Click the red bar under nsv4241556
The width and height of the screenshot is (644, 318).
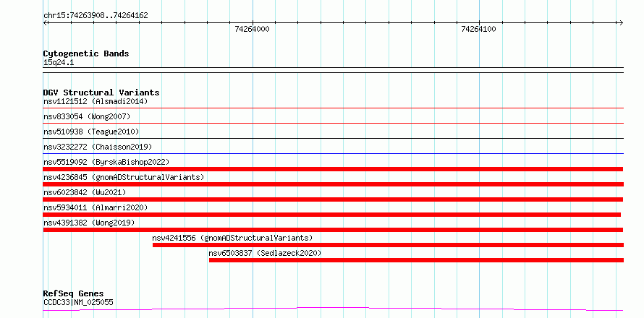[388, 245]
